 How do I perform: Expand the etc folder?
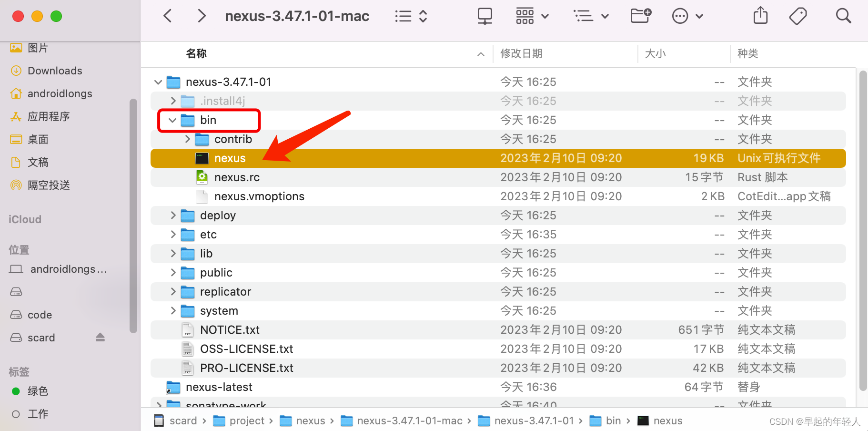coord(173,235)
